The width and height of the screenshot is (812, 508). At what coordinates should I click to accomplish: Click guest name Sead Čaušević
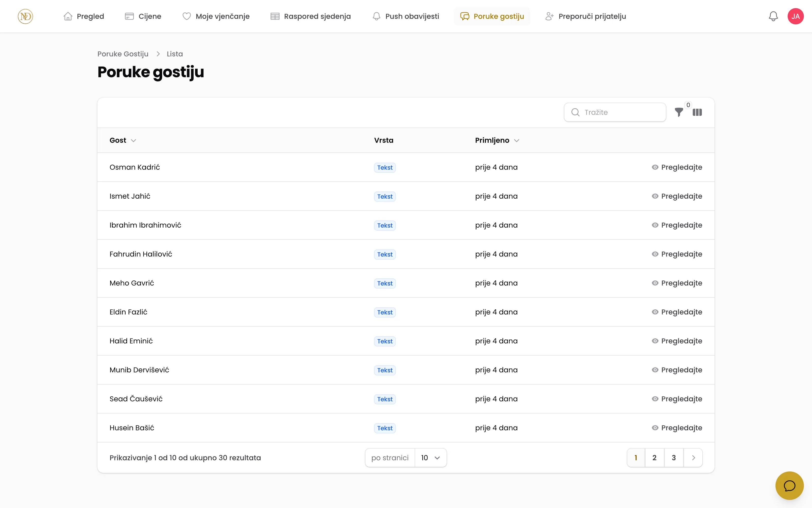(136, 399)
